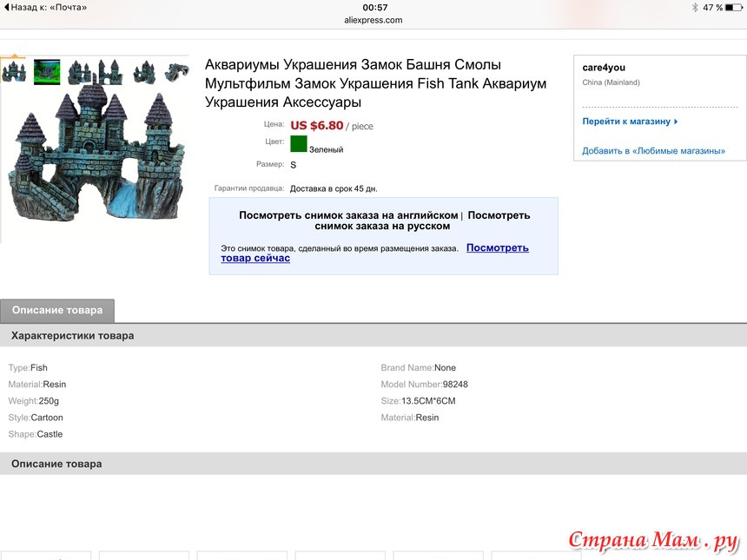
Task: Select the third castle thumbnail
Action: 79,72
